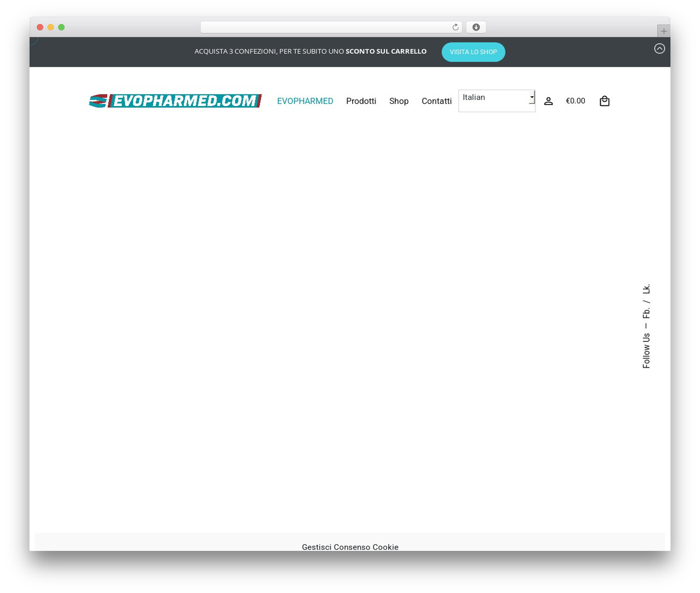Open the Prodotti menu
700x593 pixels.
pyautogui.click(x=361, y=101)
